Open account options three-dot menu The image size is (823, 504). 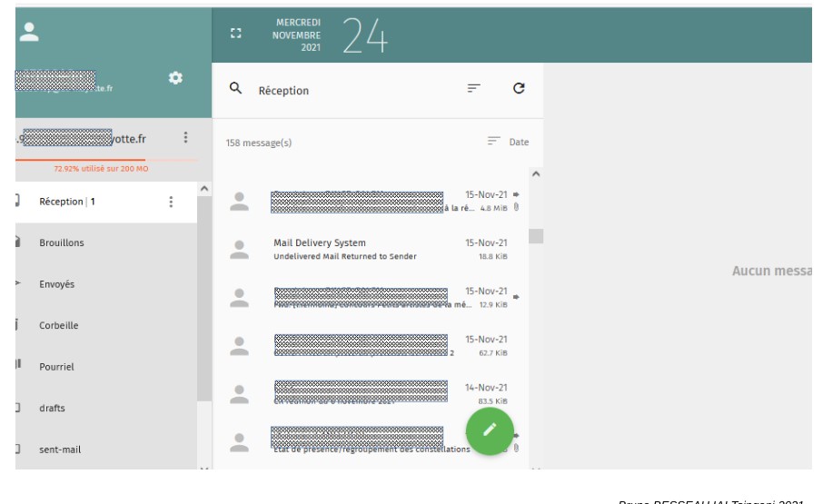tap(185, 138)
